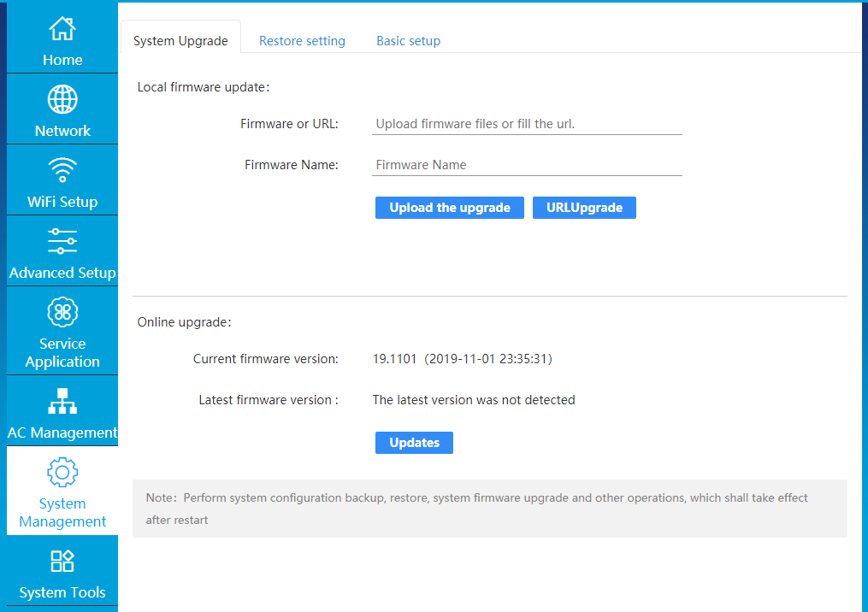Click the Note text about restart
Screen dimensions: 868x612
[x=476, y=509]
